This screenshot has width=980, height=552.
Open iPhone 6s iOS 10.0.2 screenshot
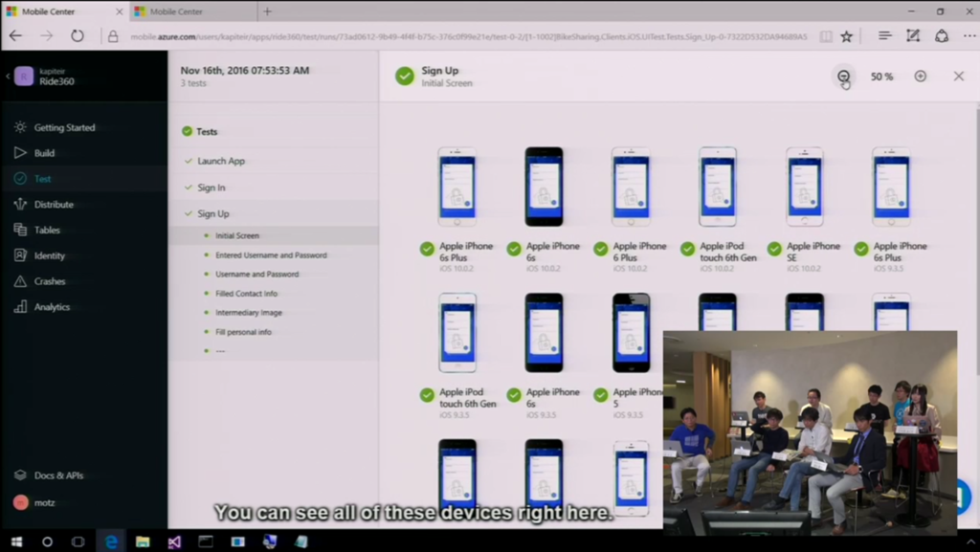544,187
